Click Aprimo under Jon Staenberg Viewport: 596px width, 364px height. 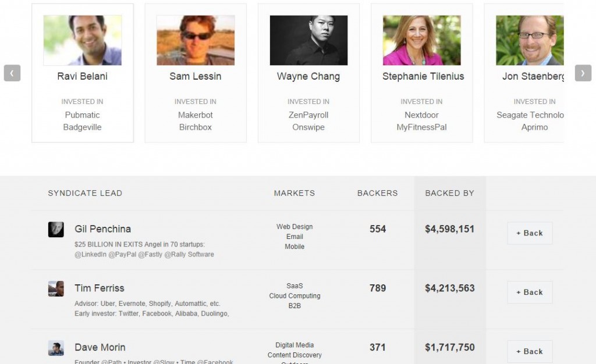pyautogui.click(x=534, y=127)
